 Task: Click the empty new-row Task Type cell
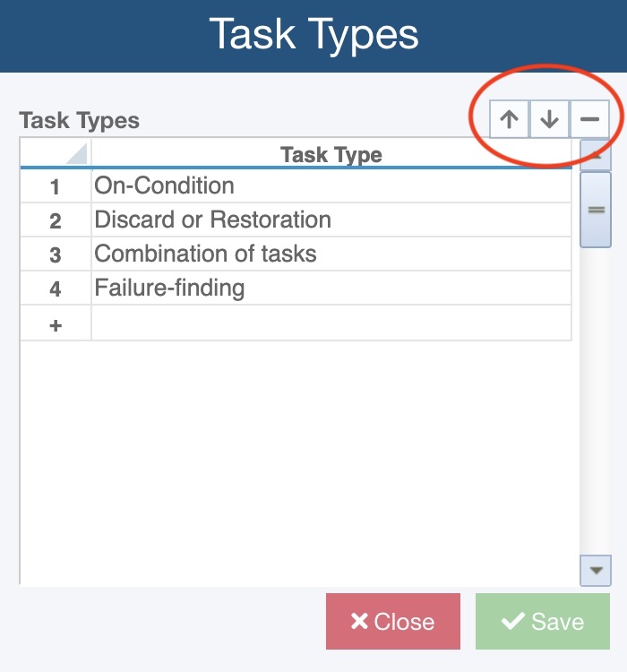331,323
